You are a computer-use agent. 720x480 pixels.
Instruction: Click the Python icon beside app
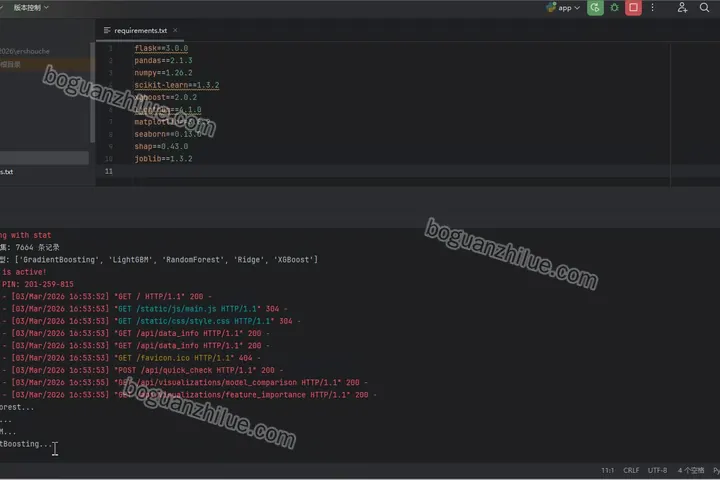551,8
